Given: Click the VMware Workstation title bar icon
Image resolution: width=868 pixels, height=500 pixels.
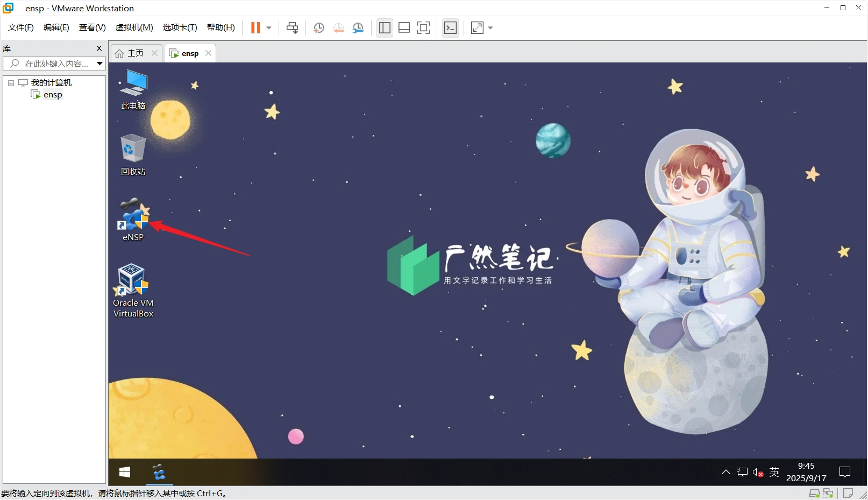Looking at the screenshot, I should coord(8,8).
